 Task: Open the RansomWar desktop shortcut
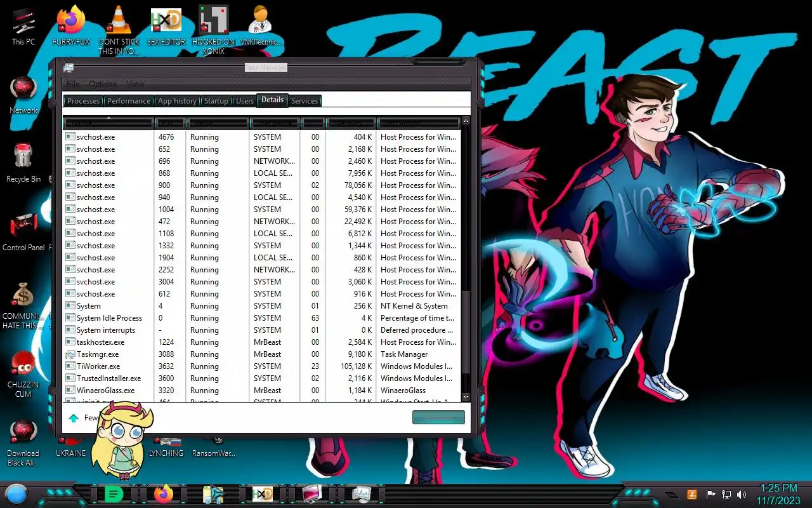click(x=214, y=447)
